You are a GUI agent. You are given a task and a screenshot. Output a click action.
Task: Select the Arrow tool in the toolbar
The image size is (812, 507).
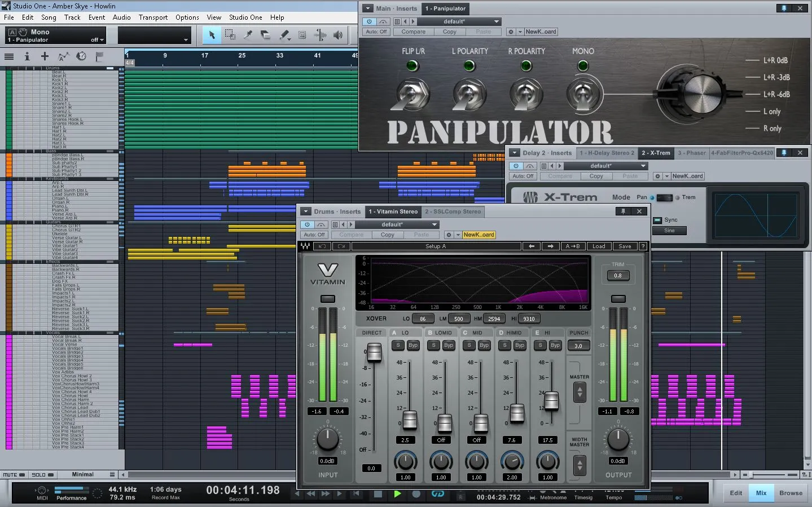click(212, 35)
